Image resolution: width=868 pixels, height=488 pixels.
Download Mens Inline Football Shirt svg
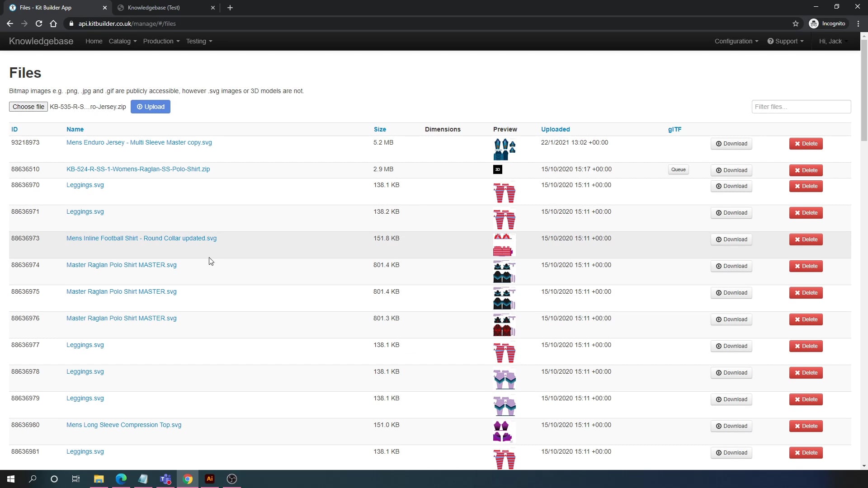[x=731, y=239]
